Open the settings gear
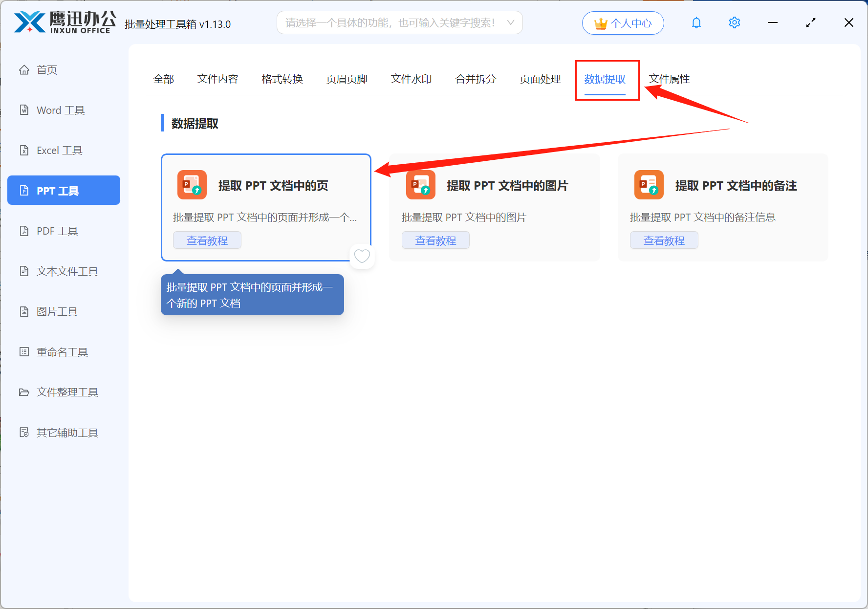Viewport: 868px width, 609px height. tap(734, 22)
